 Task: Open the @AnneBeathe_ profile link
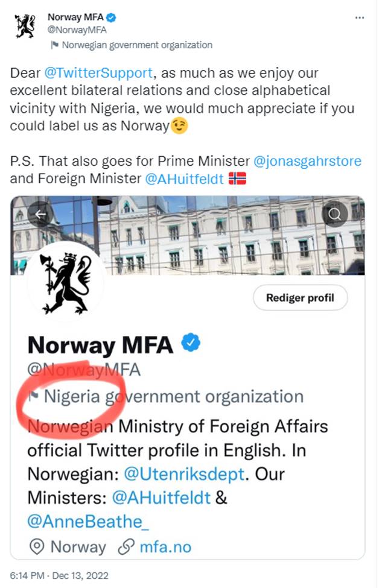coord(88,521)
